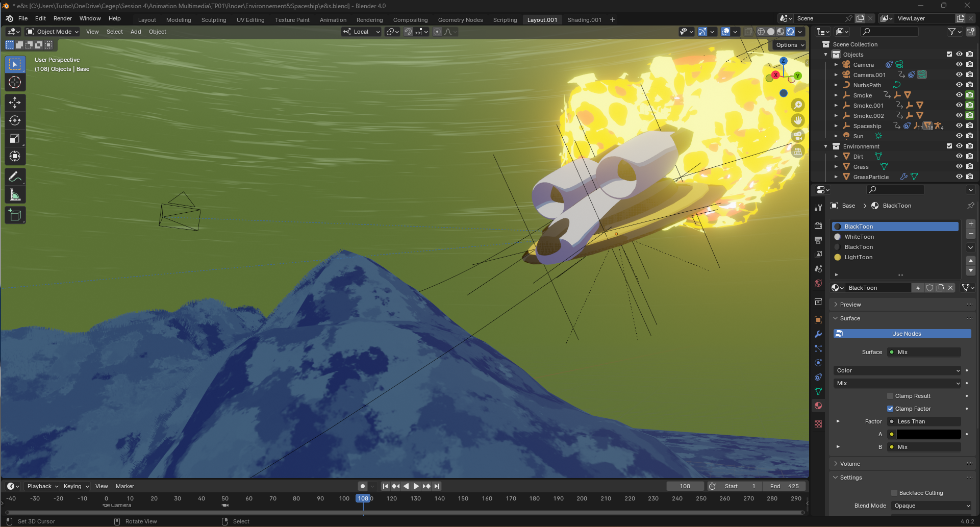Pick the 3D Cursor tool
The width and height of the screenshot is (980, 527).
pos(15,82)
